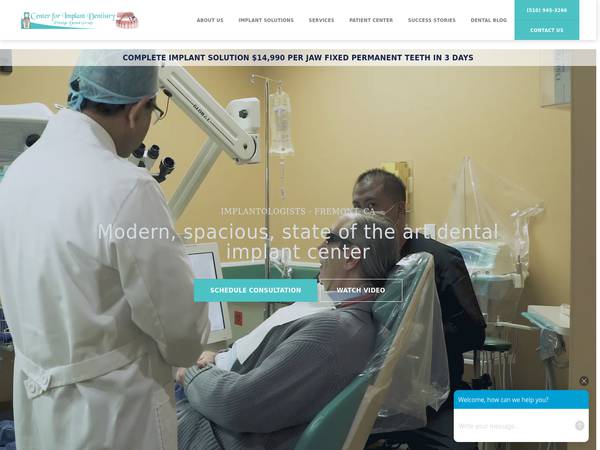This screenshot has width=600, height=450.
Task: Click the send message icon in chat
Action: tap(579, 426)
